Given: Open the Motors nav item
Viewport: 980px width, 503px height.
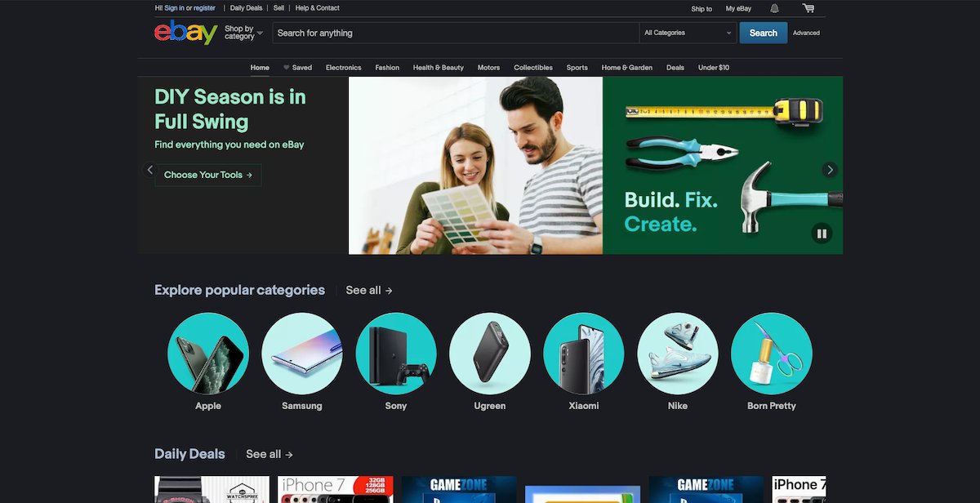Looking at the screenshot, I should [488, 68].
